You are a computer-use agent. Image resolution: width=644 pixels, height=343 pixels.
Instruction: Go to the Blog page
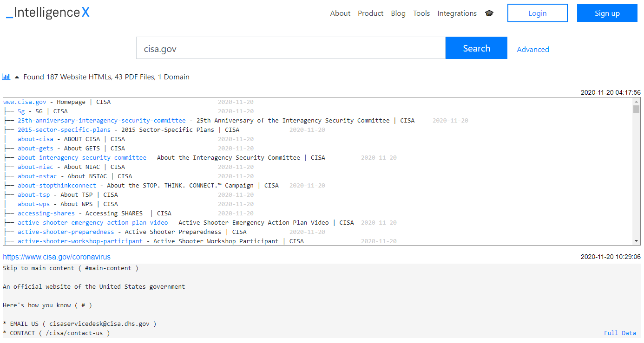click(398, 13)
